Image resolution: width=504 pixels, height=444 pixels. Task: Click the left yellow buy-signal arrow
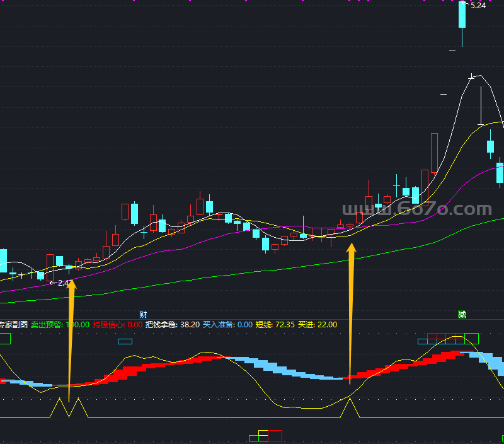click(71, 334)
